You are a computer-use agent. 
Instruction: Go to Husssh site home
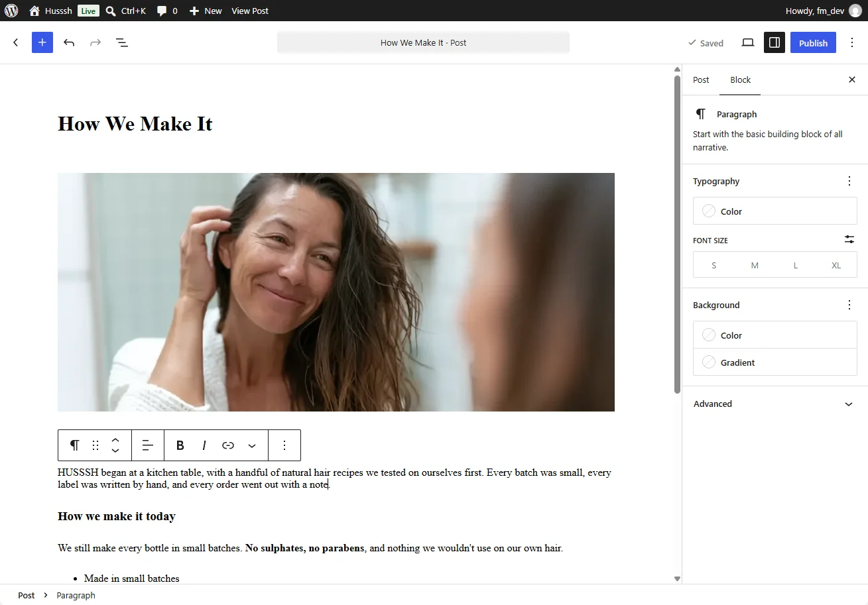click(x=50, y=11)
